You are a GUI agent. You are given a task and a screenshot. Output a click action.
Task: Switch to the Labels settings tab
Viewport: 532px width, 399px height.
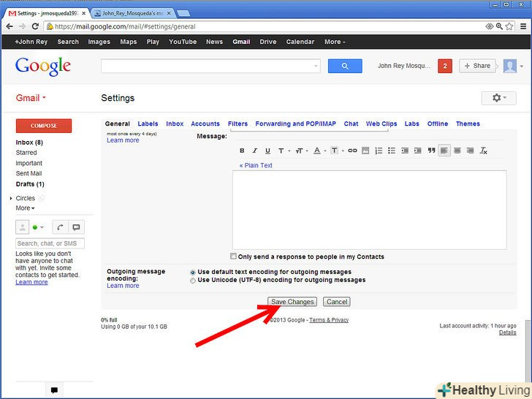pyautogui.click(x=148, y=123)
